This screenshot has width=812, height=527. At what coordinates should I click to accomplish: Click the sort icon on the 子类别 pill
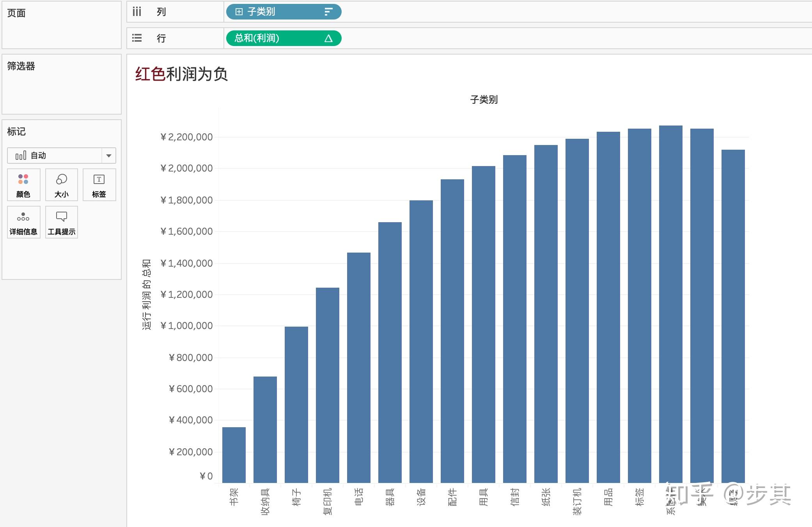(329, 12)
